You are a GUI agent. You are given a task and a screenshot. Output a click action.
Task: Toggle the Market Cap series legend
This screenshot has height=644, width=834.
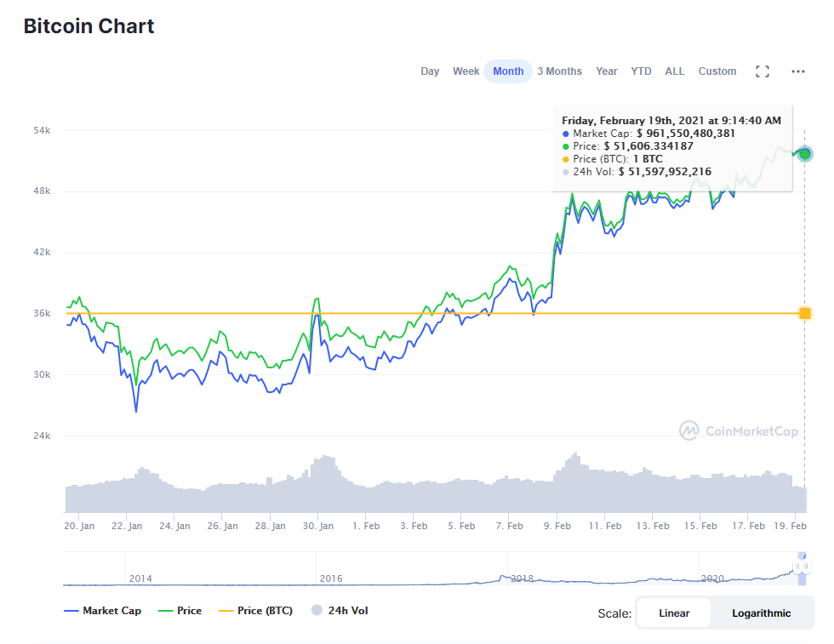(x=103, y=611)
